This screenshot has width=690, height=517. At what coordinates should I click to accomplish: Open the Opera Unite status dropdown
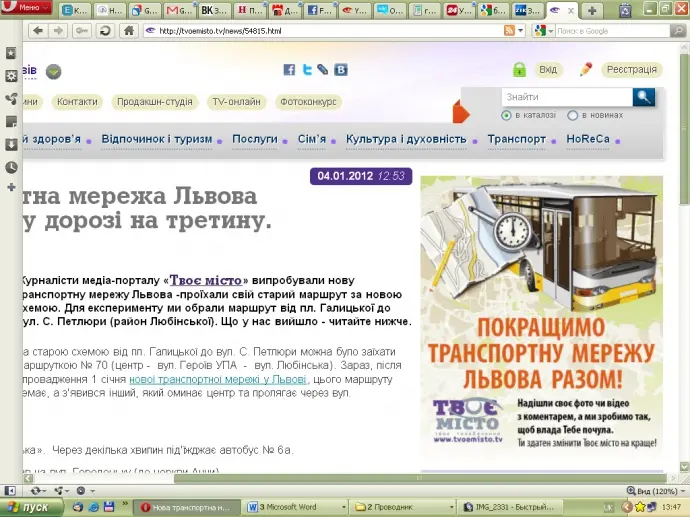click(x=61, y=491)
